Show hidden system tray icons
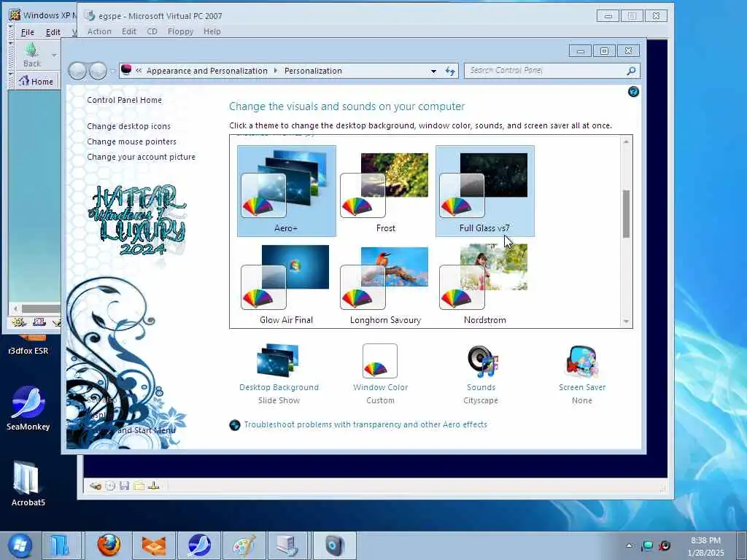Viewport: 747px width, 560px height. tap(630, 545)
